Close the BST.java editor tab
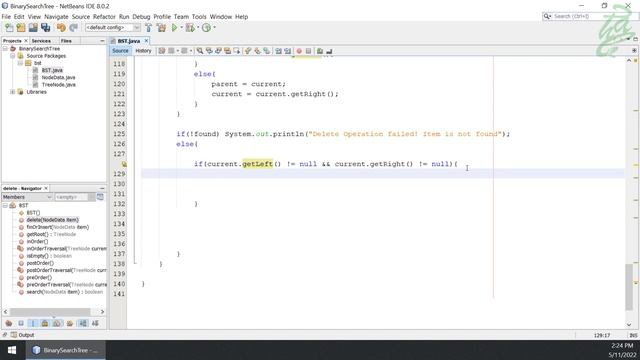This screenshot has width=640, height=360. point(146,41)
